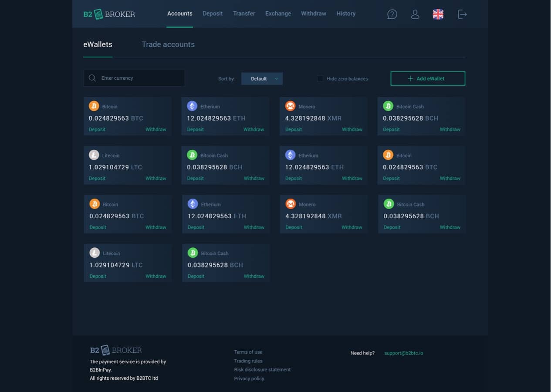Click the plus icon on Add eWallet
The height and width of the screenshot is (392, 551).
410,78
